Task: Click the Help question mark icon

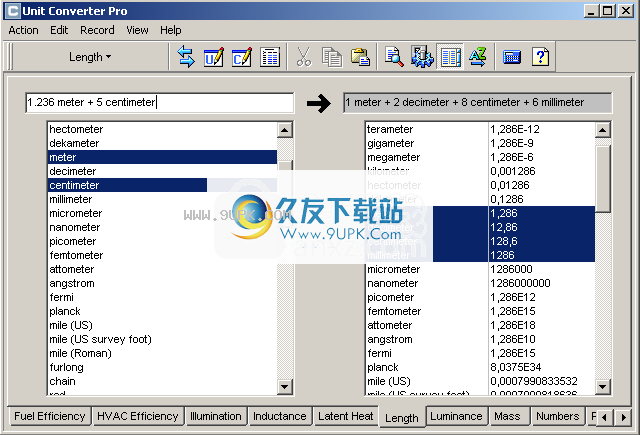Action: click(x=540, y=57)
